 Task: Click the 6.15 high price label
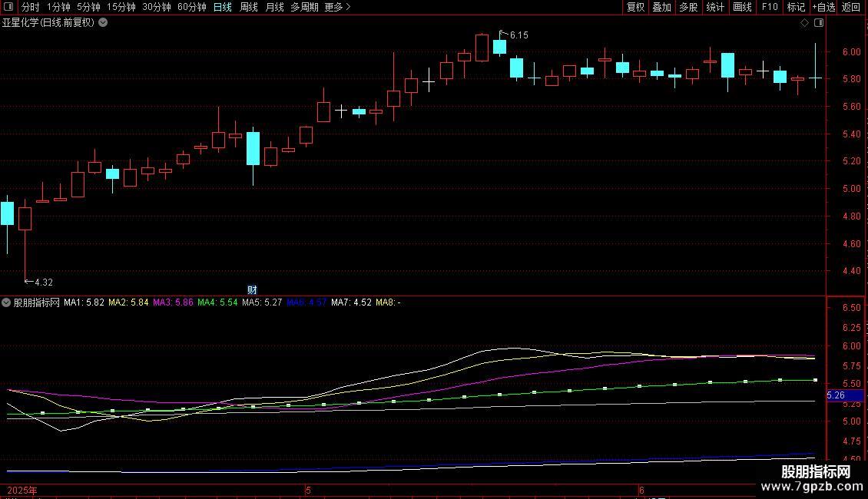click(x=518, y=35)
